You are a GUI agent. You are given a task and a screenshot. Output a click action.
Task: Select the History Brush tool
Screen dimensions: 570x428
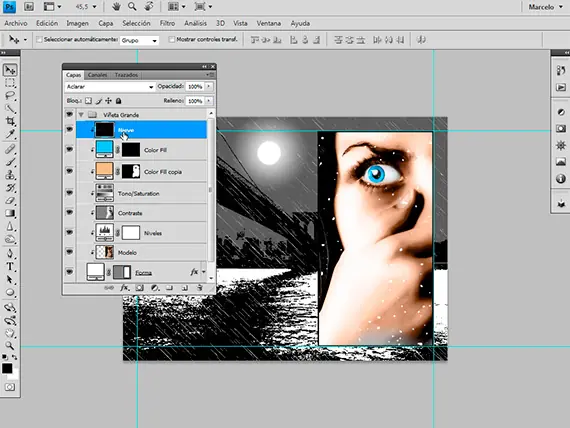click(x=10, y=188)
